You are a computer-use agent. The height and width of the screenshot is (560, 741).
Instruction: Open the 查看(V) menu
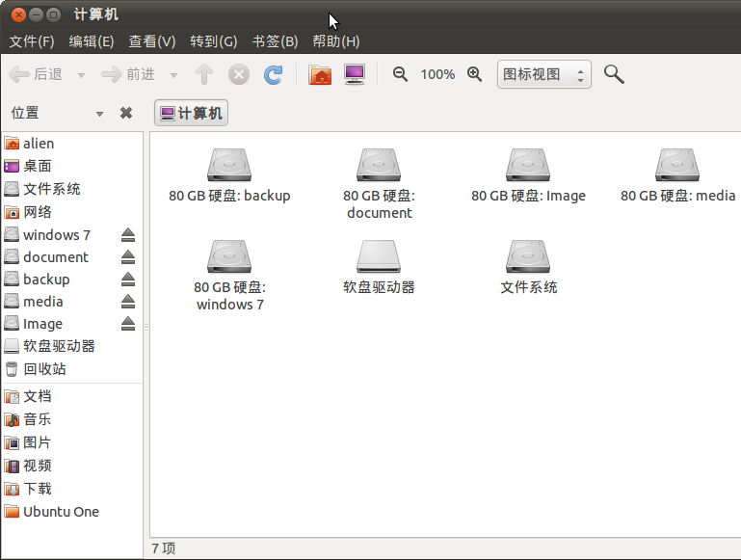(152, 41)
